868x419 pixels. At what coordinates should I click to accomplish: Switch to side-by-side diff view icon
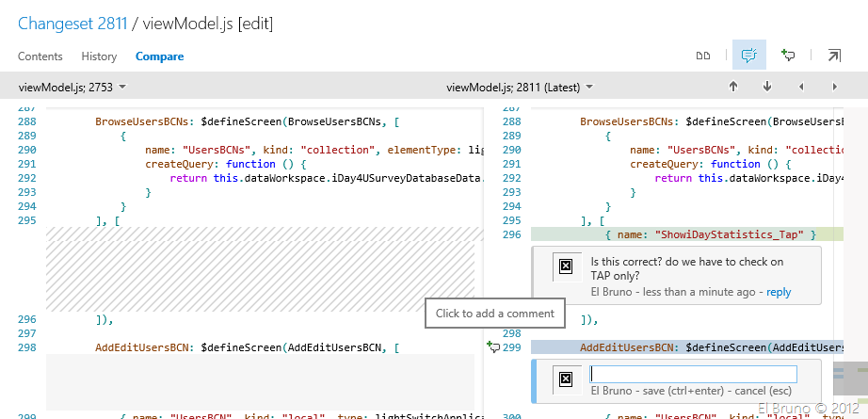[x=702, y=56]
